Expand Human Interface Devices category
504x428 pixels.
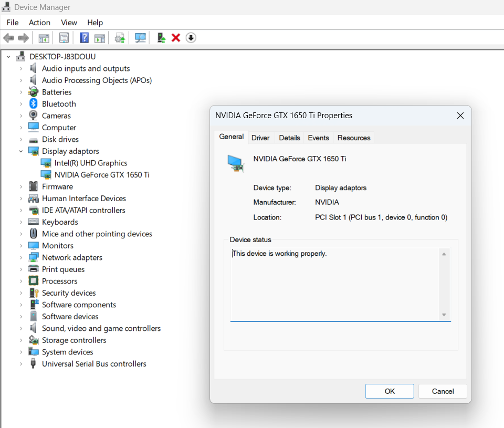tap(21, 199)
